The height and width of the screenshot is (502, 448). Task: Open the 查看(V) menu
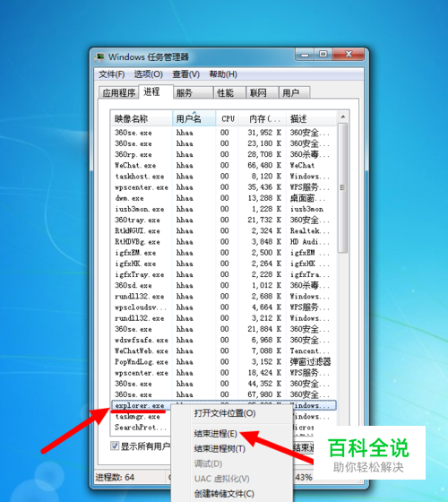[x=186, y=74]
